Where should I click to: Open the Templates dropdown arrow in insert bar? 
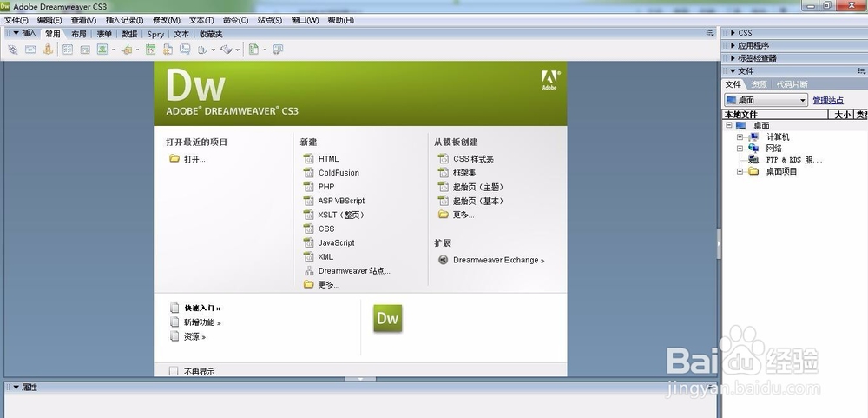pyautogui.click(x=265, y=50)
